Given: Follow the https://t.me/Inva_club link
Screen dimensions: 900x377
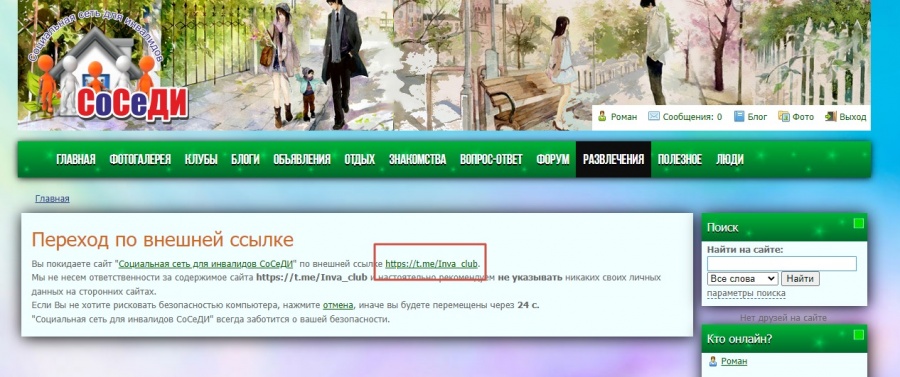Looking at the screenshot, I should coord(431,264).
